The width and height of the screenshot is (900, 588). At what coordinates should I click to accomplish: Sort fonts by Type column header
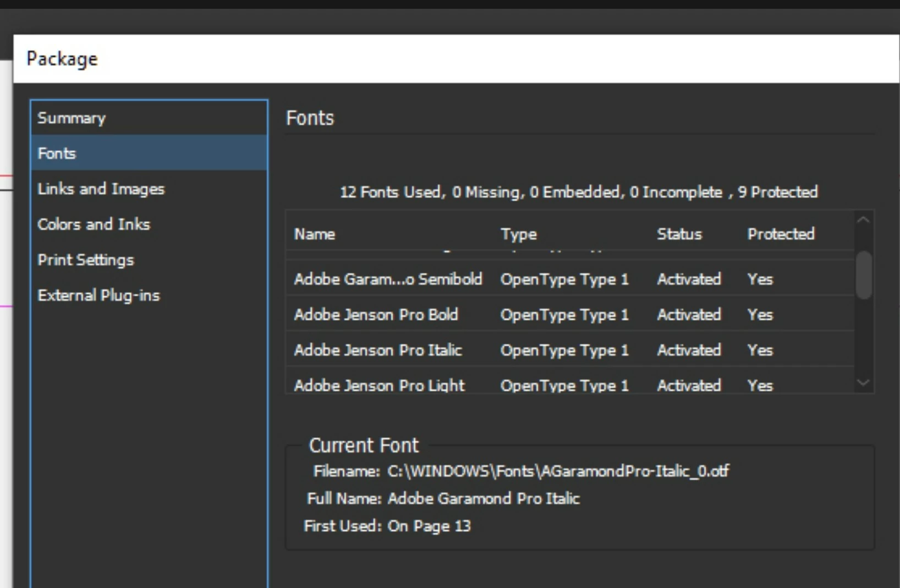518,234
